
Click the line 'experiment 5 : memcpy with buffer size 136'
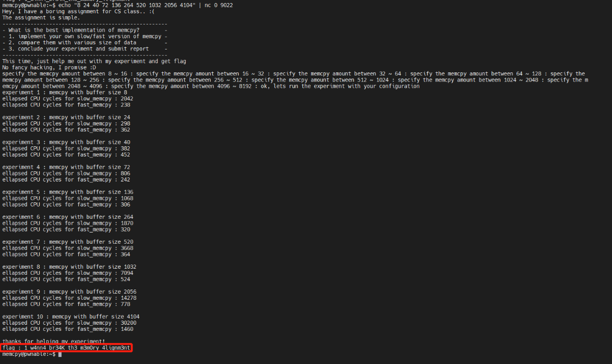pos(68,192)
